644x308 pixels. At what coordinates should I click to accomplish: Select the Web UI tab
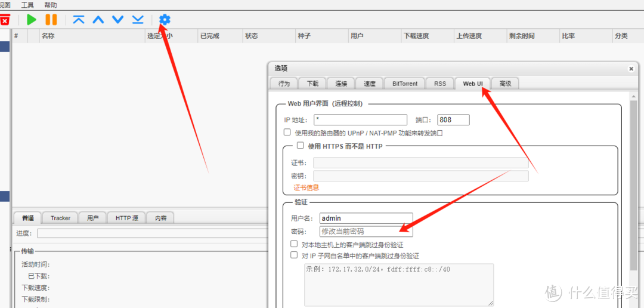473,84
